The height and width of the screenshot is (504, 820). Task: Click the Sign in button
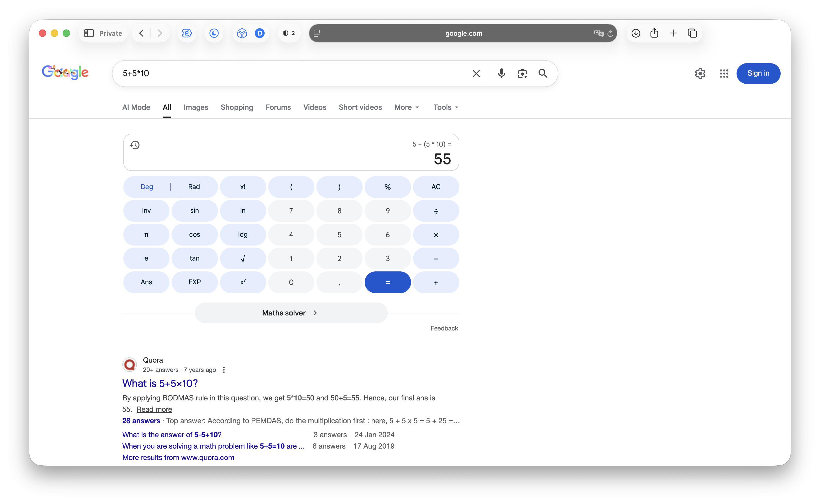tap(758, 73)
